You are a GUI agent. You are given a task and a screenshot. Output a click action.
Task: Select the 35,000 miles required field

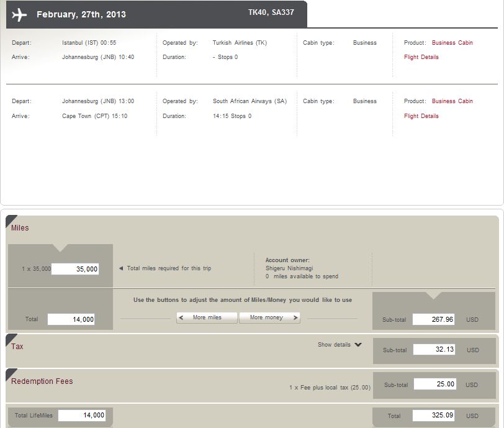click(75, 269)
